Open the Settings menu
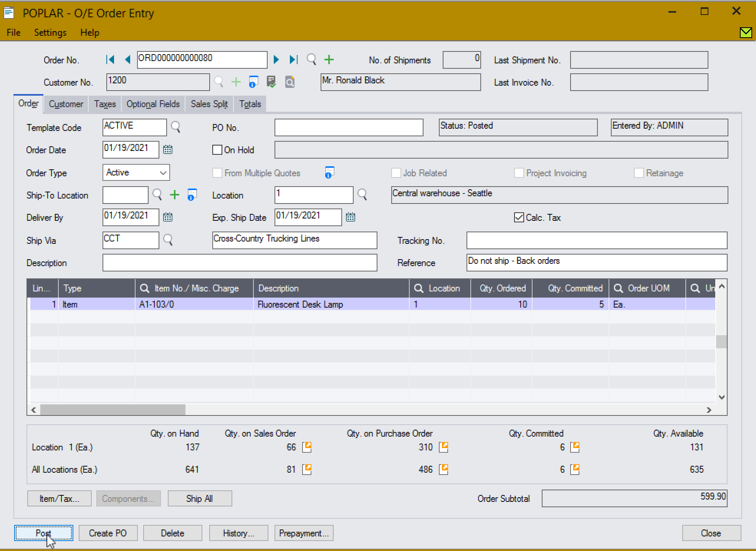Image resolution: width=756 pixels, height=551 pixels. pyautogui.click(x=50, y=33)
